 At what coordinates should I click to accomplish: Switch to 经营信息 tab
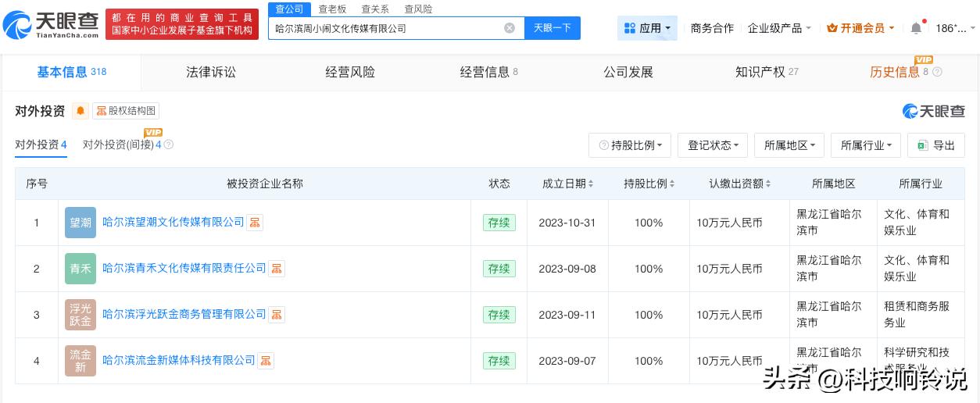coord(489,72)
